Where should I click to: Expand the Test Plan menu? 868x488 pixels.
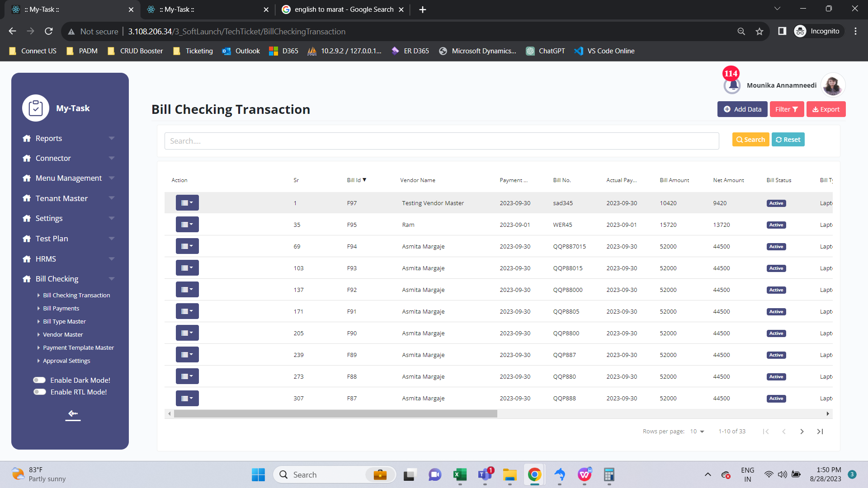coord(68,239)
